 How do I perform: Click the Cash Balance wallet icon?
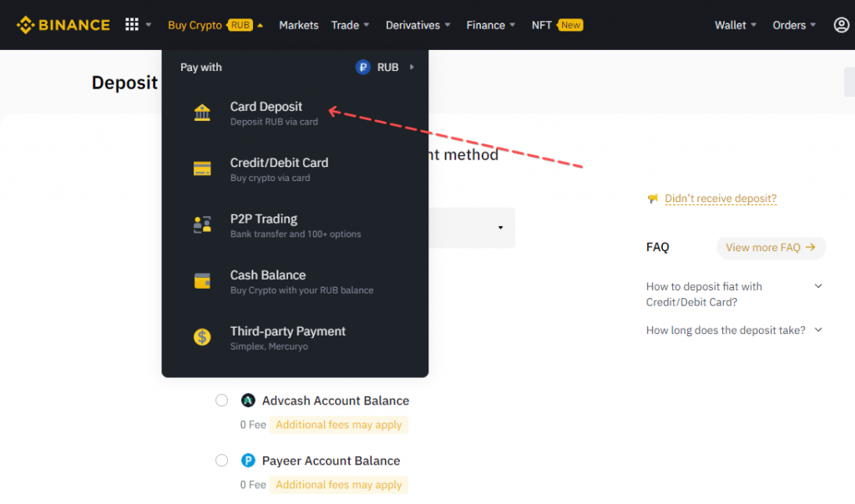pos(202,281)
